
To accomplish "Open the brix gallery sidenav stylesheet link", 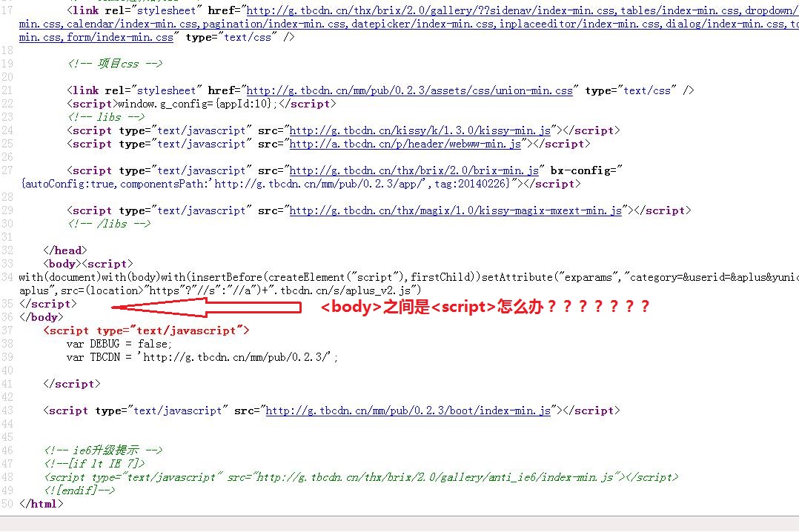I will [408, 24].
